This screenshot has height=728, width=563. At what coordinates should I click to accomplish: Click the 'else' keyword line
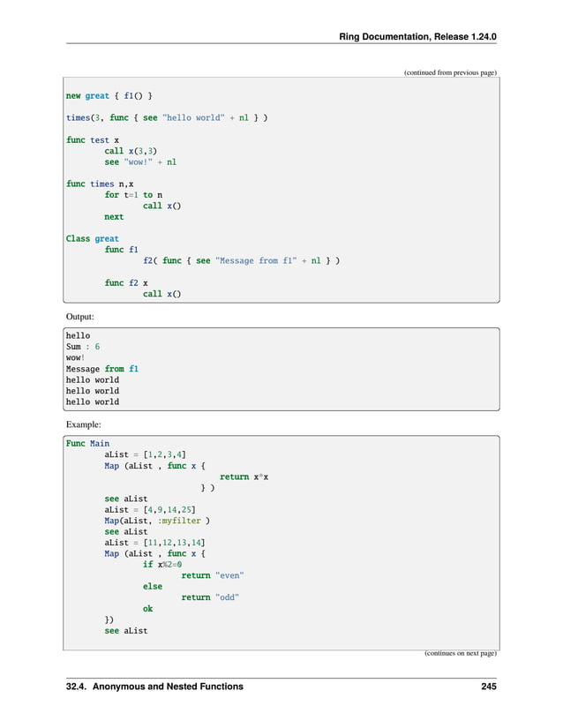click(x=153, y=587)
